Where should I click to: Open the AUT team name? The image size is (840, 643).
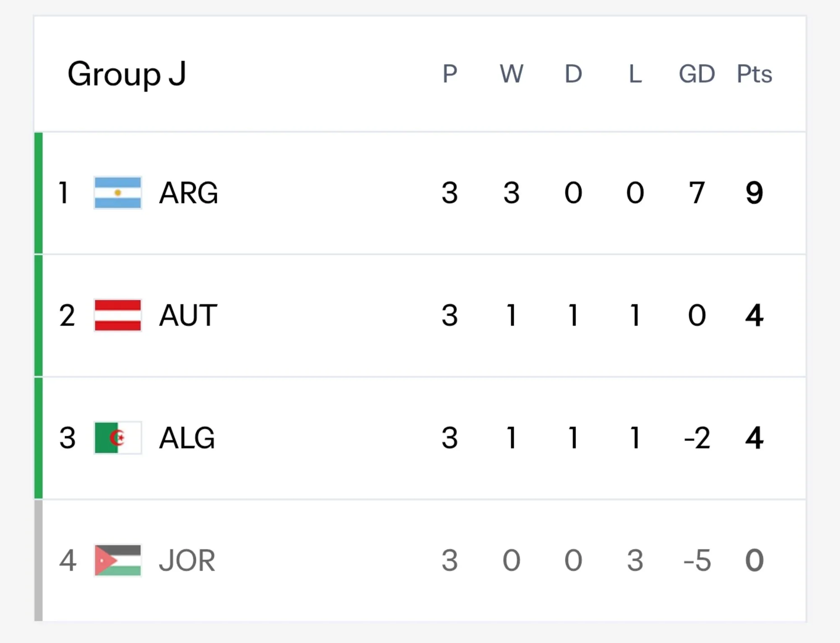point(188,315)
